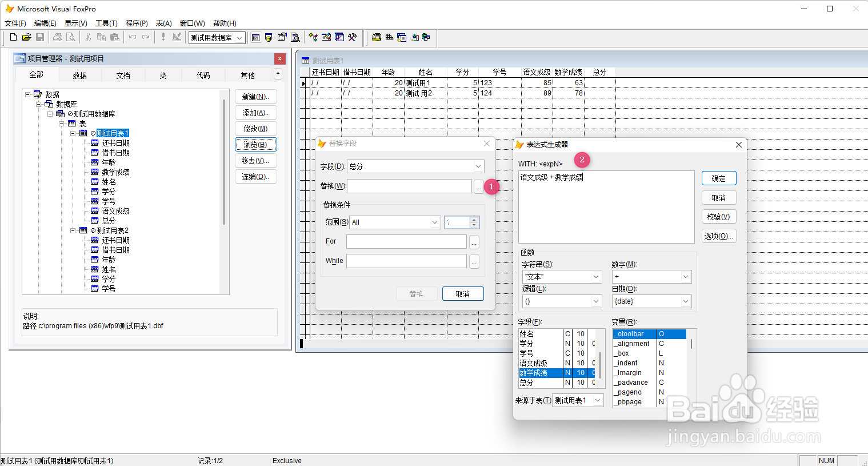This screenshot has height=466, width=868.
Task: Click the Save icon on the toolbar
Action: [40, 37]
